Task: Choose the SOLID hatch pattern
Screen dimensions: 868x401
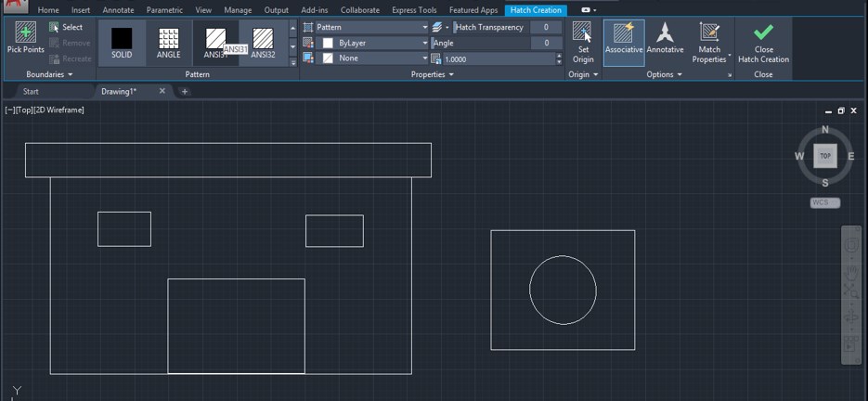Action: tap(122, 44)
